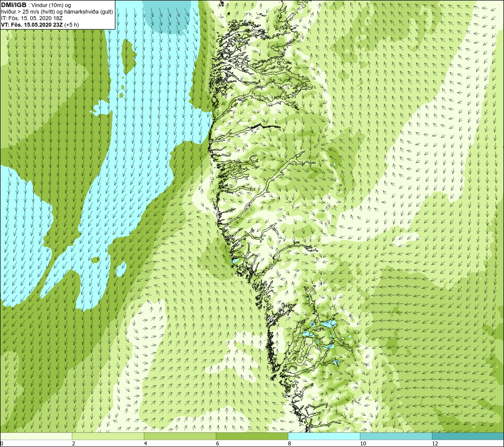The image size is (504, 447).
Task: Select the above 12 m/s dark teal swatch
Action: (x=468, y=436)
